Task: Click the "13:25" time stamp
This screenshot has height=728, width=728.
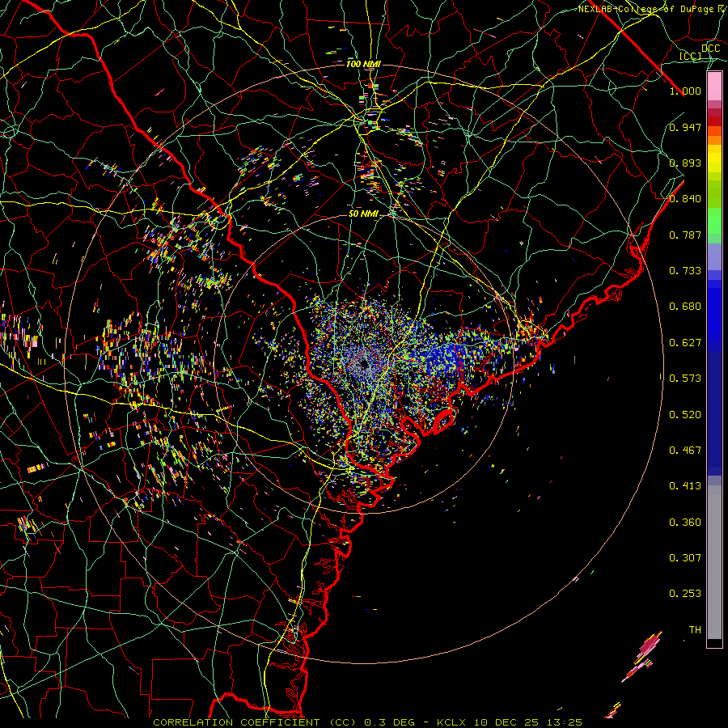Action: pos(566,722)
